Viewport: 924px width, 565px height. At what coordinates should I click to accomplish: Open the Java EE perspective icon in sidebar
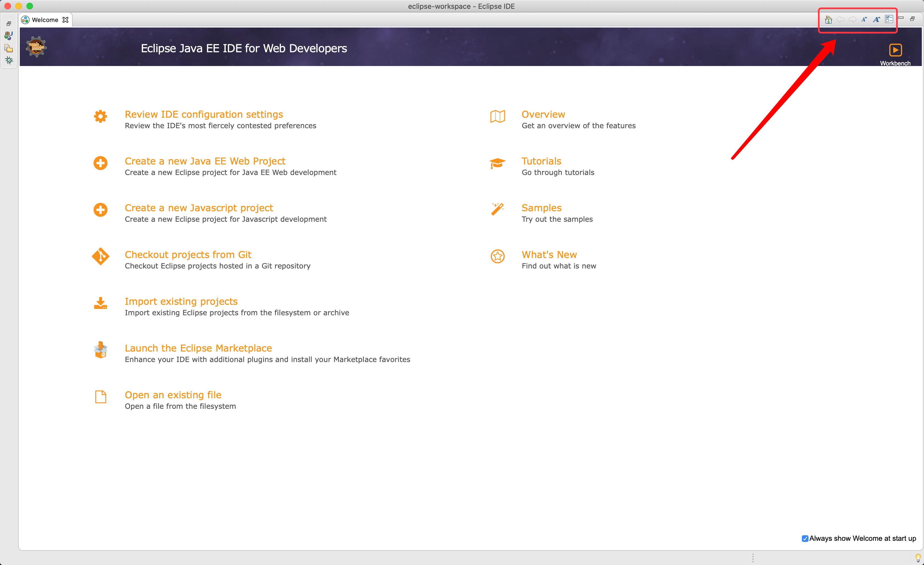(x=9, y=36)
